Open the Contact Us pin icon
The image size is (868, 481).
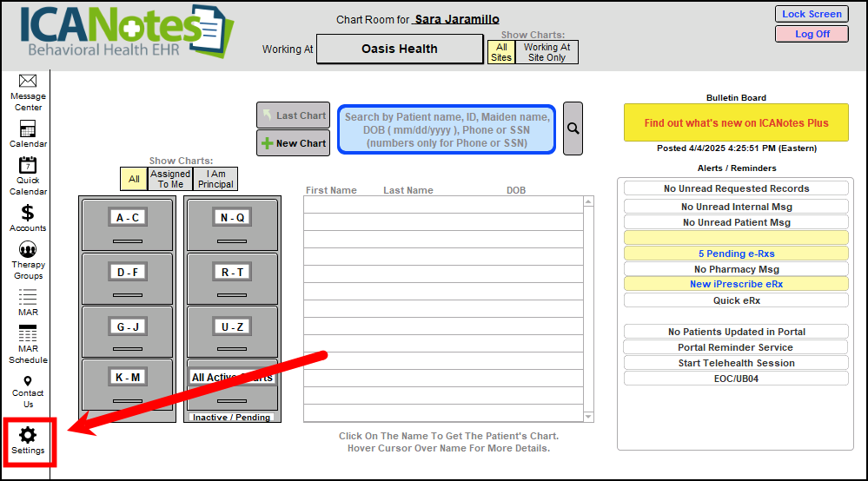[x=27, y=381]
